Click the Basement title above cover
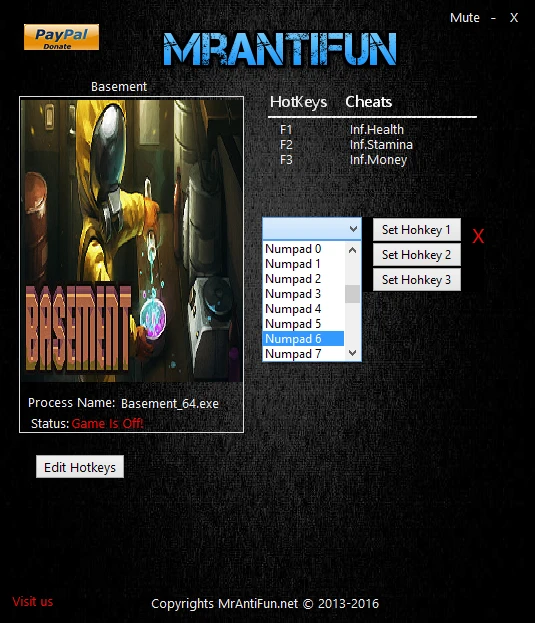535x623 pixels. (x=119, y=86)
